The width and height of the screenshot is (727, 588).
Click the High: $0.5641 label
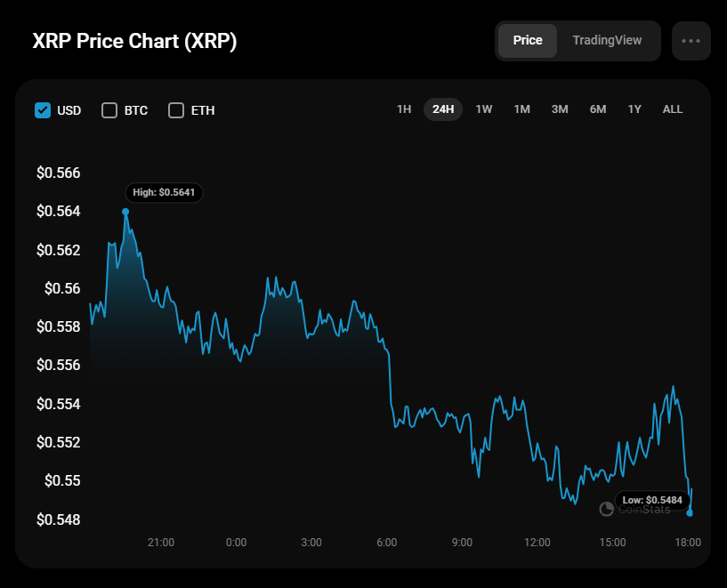click(164, 192)
